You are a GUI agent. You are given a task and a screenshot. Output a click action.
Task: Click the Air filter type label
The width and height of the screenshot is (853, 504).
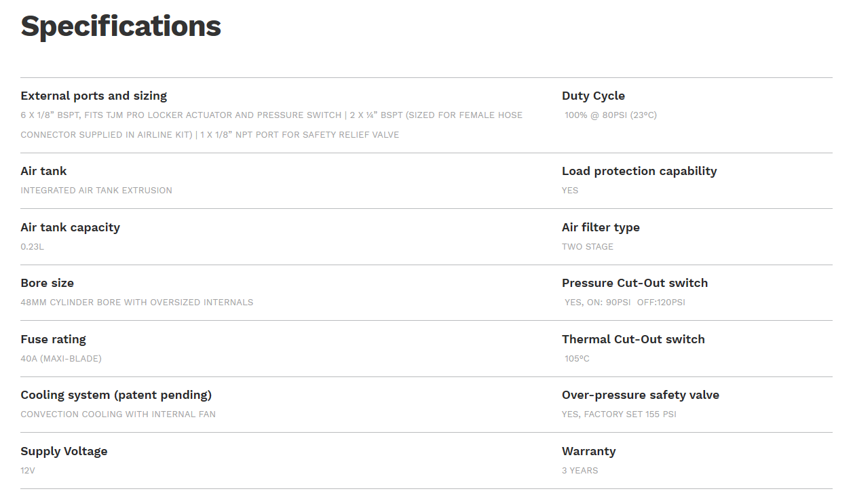[x=601, y=227]
